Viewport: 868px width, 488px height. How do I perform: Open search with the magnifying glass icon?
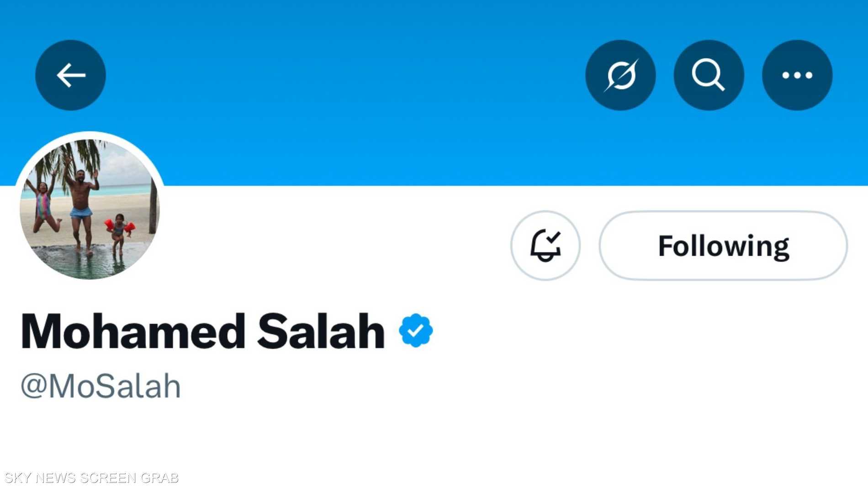(709, 75)
